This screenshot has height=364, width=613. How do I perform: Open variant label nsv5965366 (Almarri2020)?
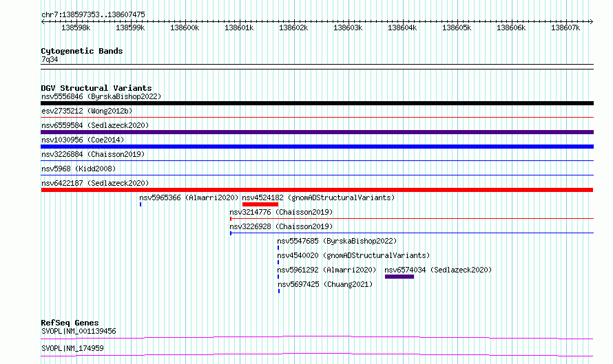point(189,197)
